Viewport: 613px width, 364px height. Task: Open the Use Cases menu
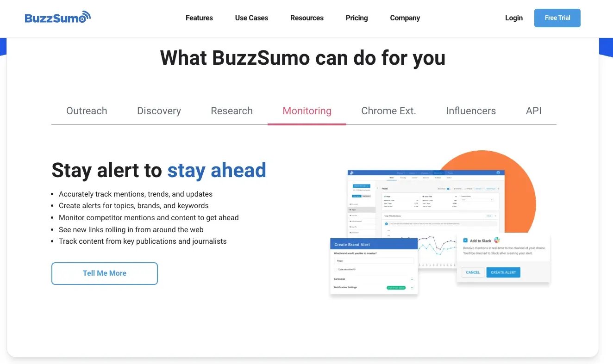click(251, 18)
